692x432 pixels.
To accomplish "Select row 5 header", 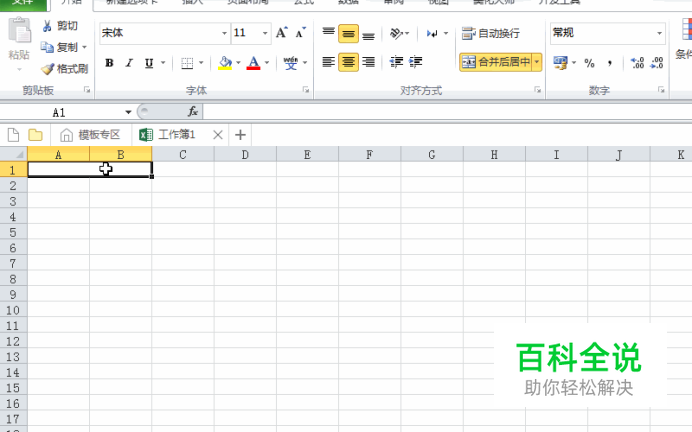I will click(13, 232).
